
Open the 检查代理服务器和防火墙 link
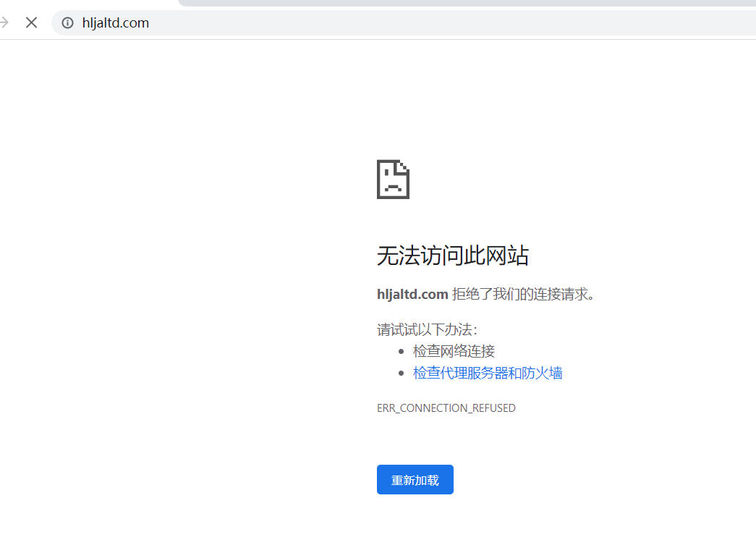click(x=488, y=374)
